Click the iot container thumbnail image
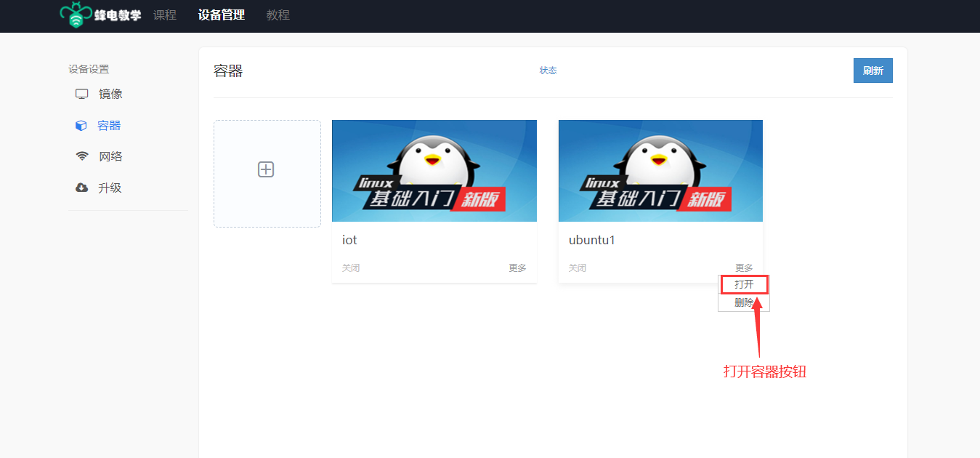The height and width of the screenshot is (458, 980). click(x=434, y=171)
